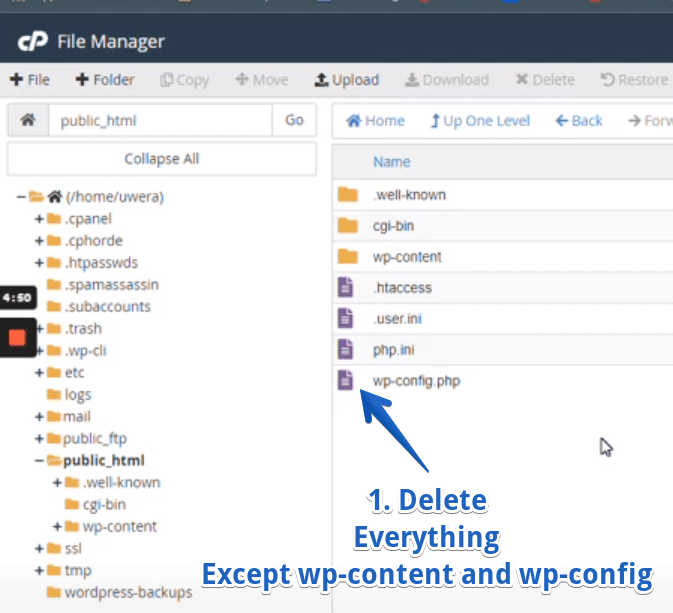673x613 pixels.
Task: Collapse the public_html tree folder
Action: point(39,461)
